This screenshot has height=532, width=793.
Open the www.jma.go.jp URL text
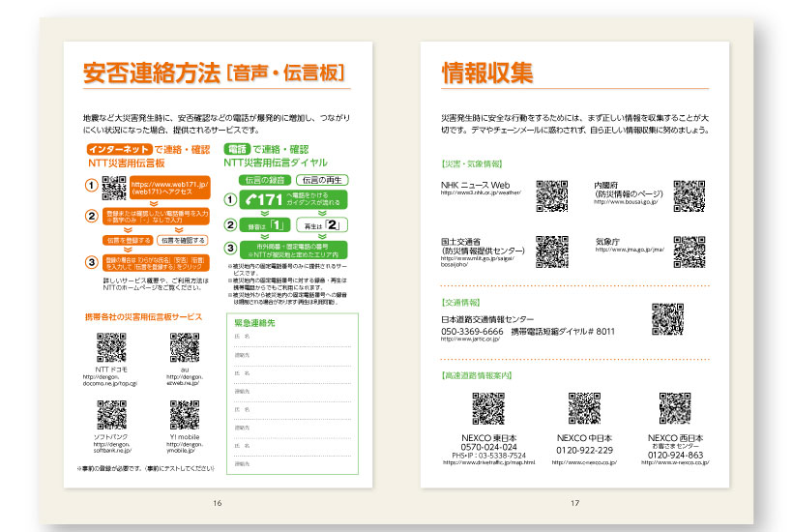tap(630, 250)
